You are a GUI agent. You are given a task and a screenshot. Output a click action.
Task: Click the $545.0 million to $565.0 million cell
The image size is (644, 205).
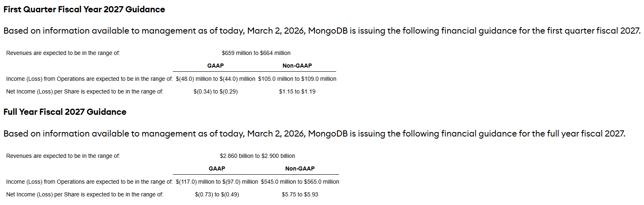point(300,182)
